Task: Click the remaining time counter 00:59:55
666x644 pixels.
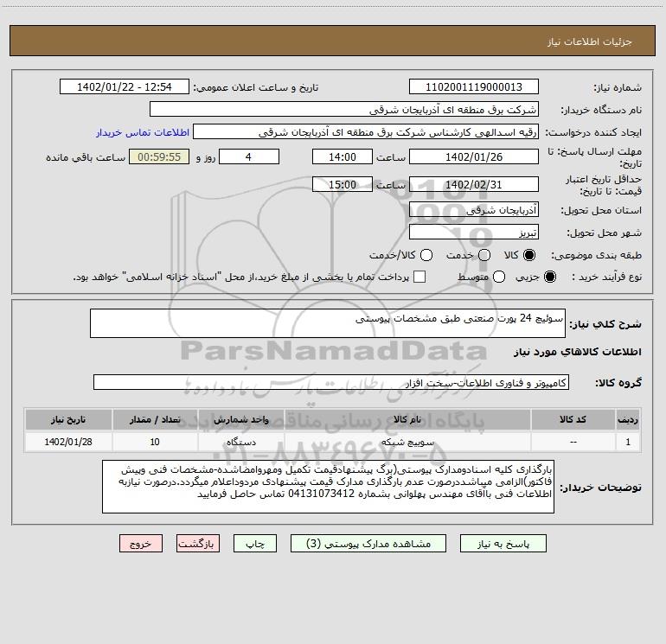Action: [159, 156]
